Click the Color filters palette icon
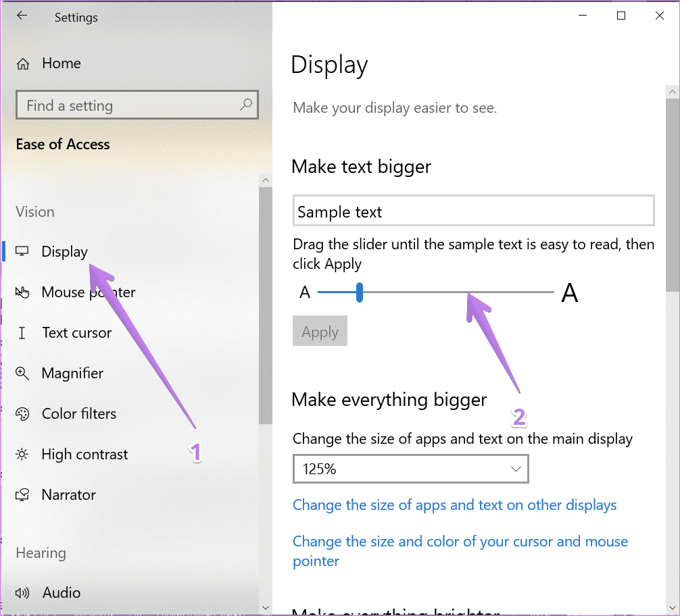This screenshot has height=616, width=680. point(22,414)
